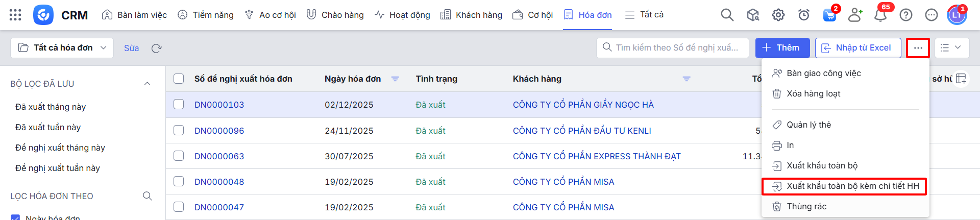Choose Xuất khẩu toàn bộ kèm chi tiết HH
The height and width of the screenshot is (220, 980).
(x=852, y=186)
